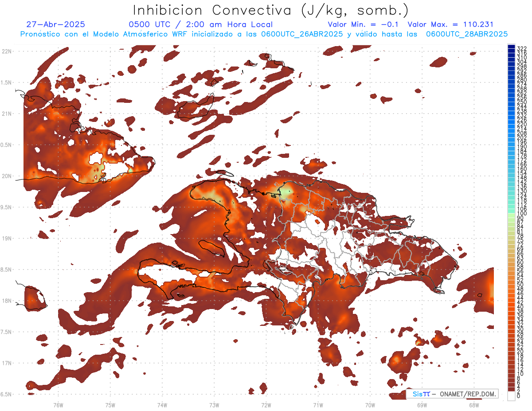Click the 'SisTT - ONAMET/REP.DOM.' label
Image resolution: width=532 pixels, height=411 pixels.
[x=452, y=394]
